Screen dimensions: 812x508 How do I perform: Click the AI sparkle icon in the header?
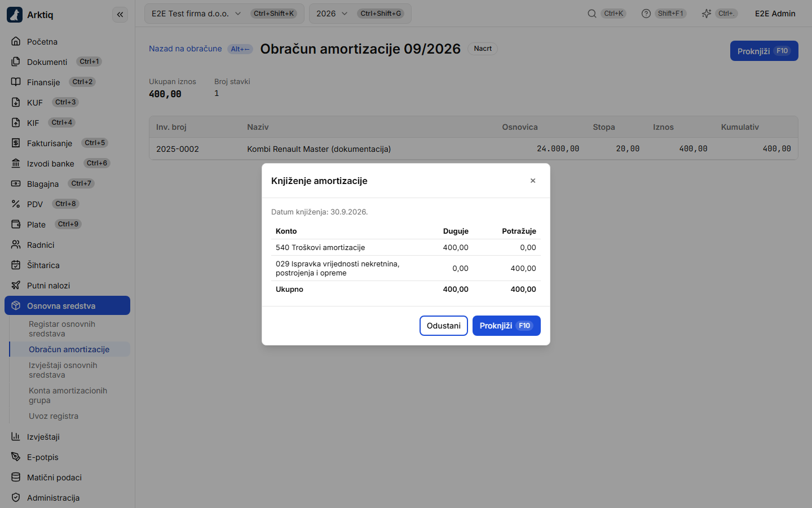(x=707, y=14)
